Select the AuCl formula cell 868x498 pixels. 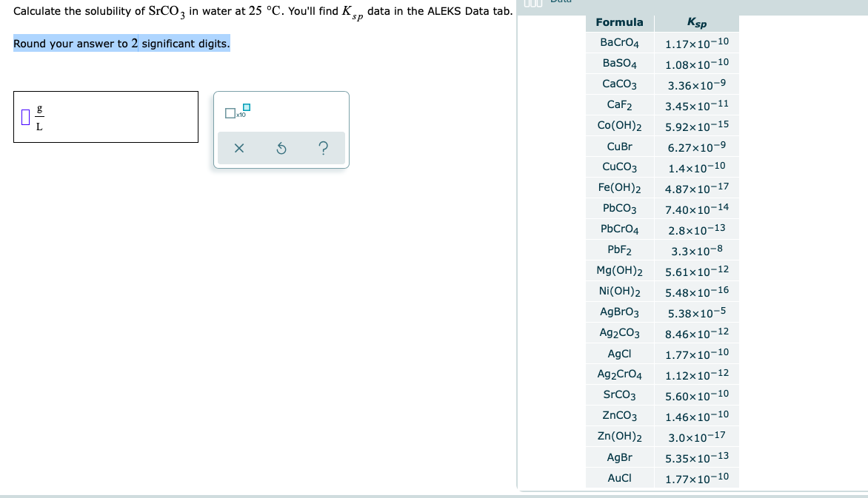(619, 478)
